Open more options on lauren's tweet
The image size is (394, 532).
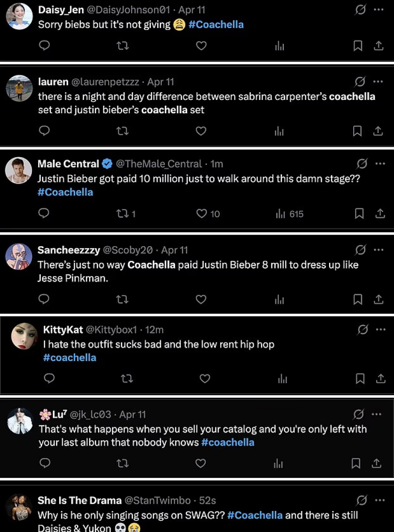coord(378,82)
